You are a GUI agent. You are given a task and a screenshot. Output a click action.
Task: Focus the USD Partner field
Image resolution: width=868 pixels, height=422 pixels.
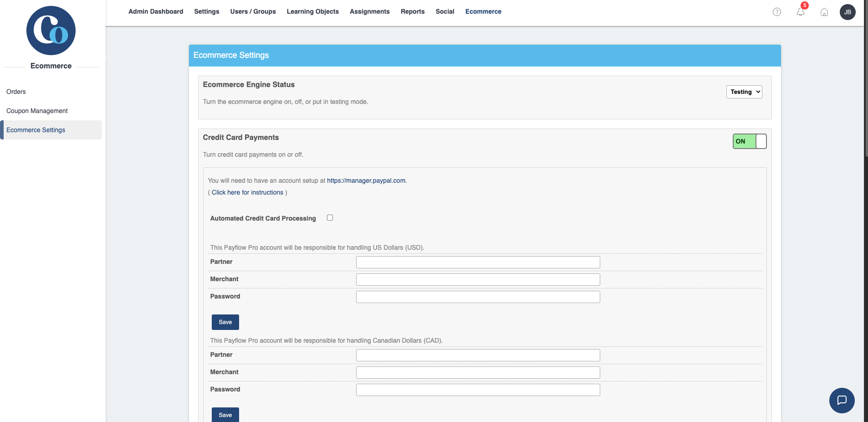[x=478, y=262]
